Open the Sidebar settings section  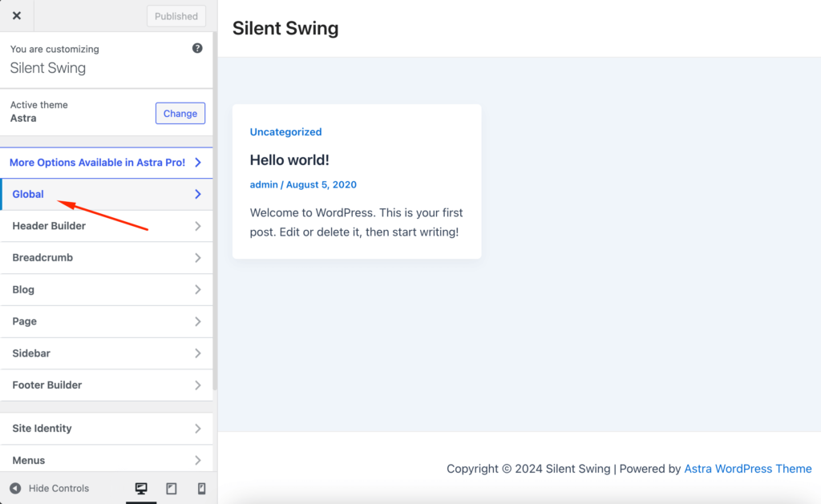pos(107,353)
